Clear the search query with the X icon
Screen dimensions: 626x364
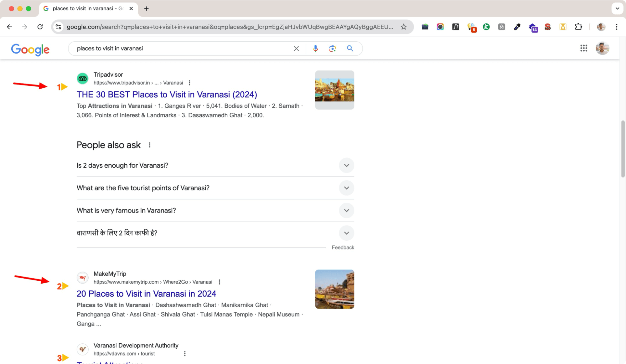[296, 48]
